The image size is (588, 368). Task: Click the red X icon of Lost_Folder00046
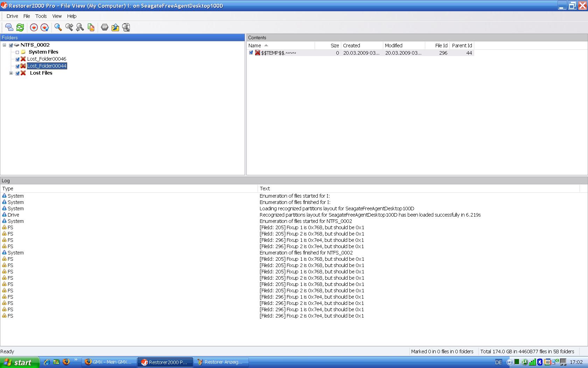[x=23, y=59]
